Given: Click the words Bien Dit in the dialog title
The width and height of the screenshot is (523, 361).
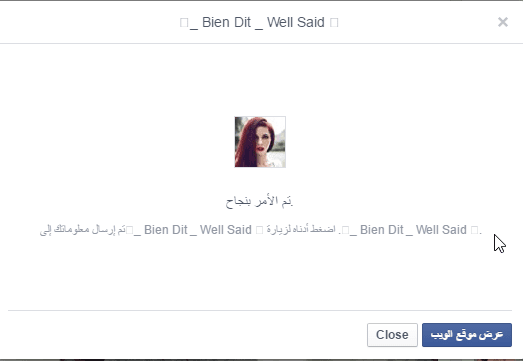Looking at the screenshot, I should (x=226, y=22).
